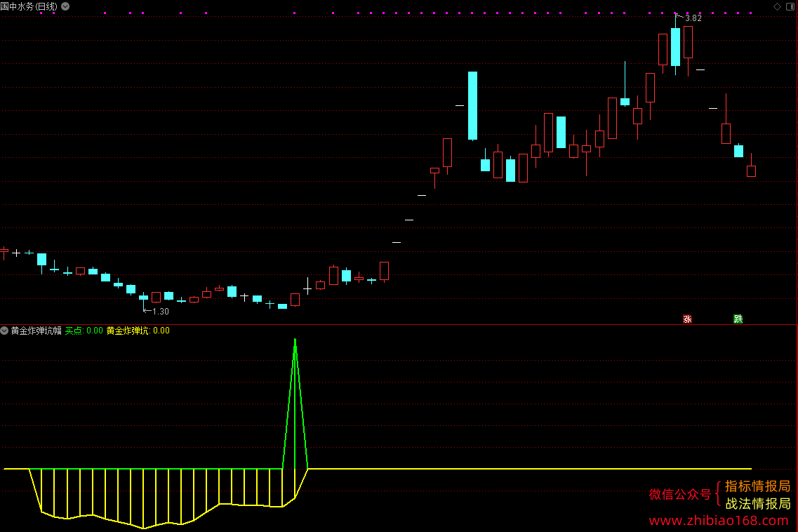Click the green buy-point spike in the indicator
This screenshot has width=798, height=532.
[x=295, y=403]
